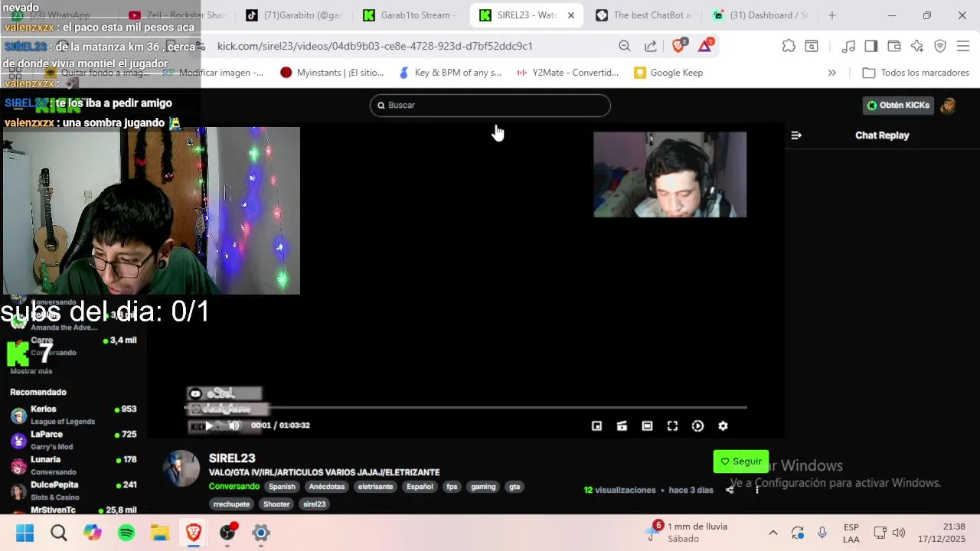Switch to The best ChatBot tab
This screenshot has width=980, height=551.
[645, 15]
